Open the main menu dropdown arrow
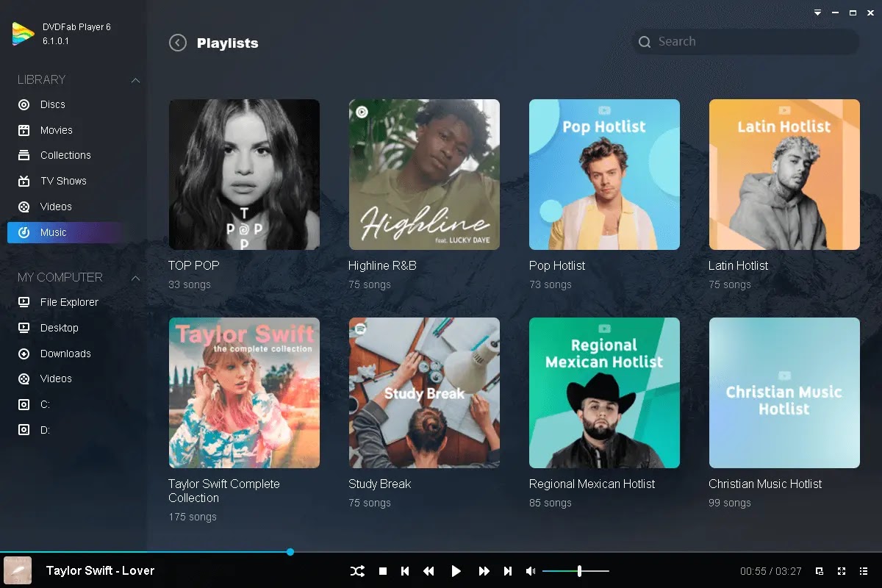This screenshot has width=882, height=588. coord(817,12)
